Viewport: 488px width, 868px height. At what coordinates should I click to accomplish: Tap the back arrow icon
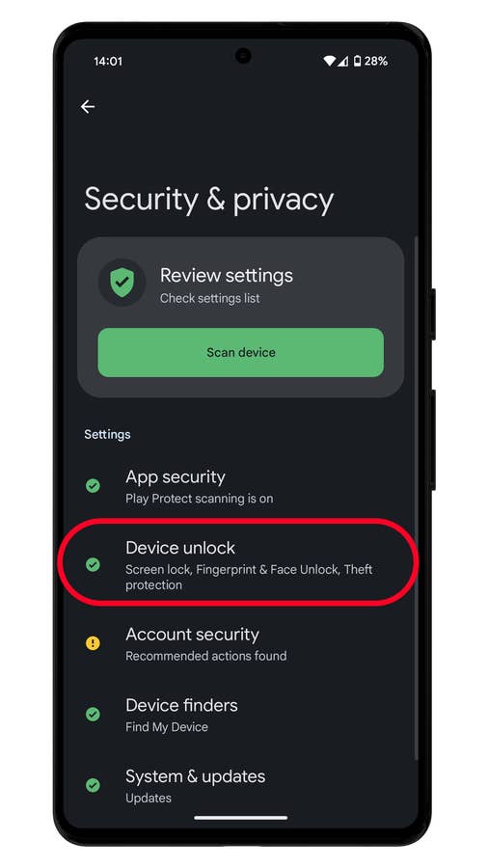tap(88, 107)
